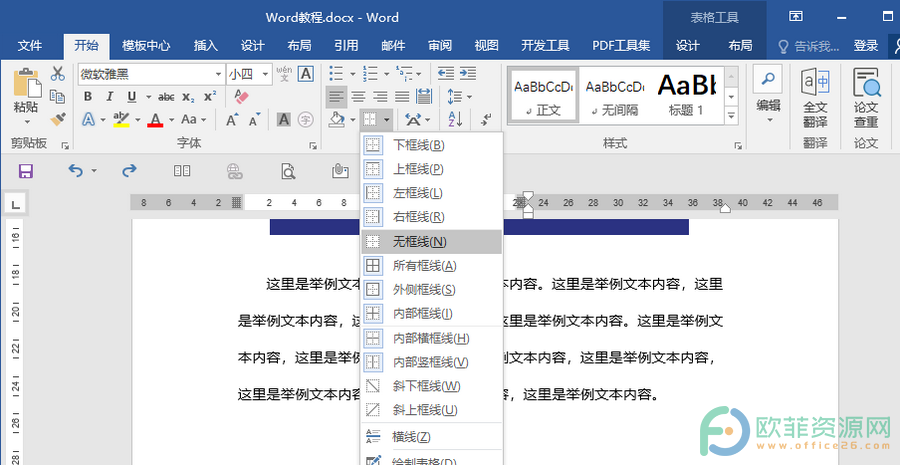Click the enclosed character 字 icon
The height and width of the screenshot is (465, 900).
coord(307,119)
